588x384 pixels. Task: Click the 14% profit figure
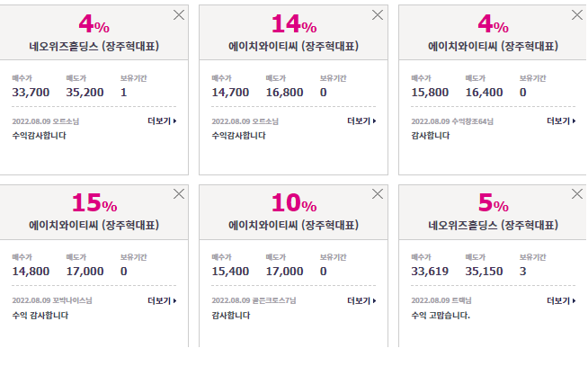tap(294, 24)
